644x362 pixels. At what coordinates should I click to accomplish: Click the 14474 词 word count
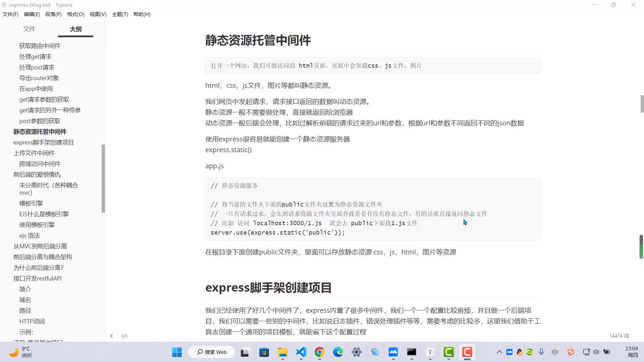point(619,336)
